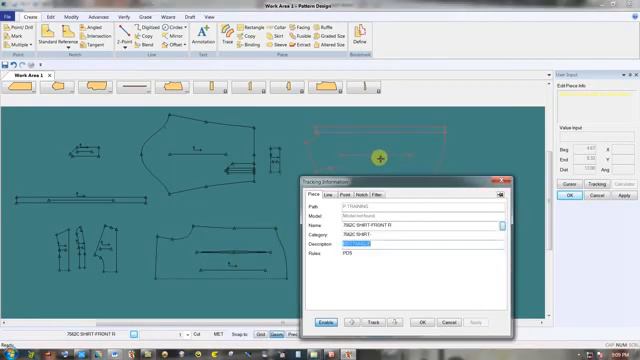
Task: Select the Binding piece tool
Action: (248, 44)
